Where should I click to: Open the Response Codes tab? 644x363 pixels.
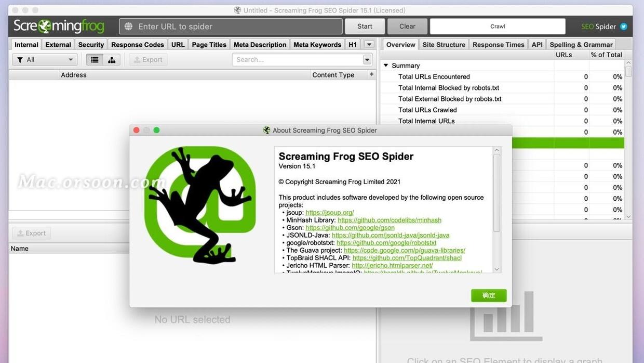[138, 45]
